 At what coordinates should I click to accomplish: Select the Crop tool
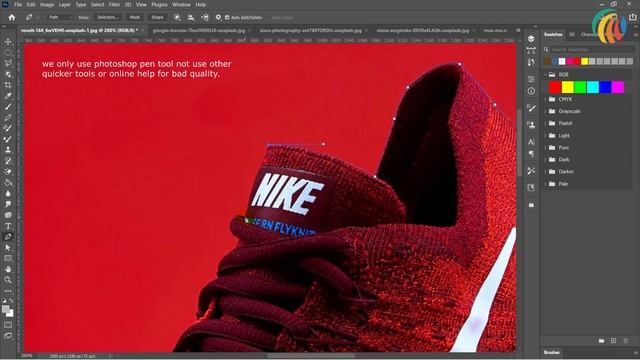(x=8, y=85)
